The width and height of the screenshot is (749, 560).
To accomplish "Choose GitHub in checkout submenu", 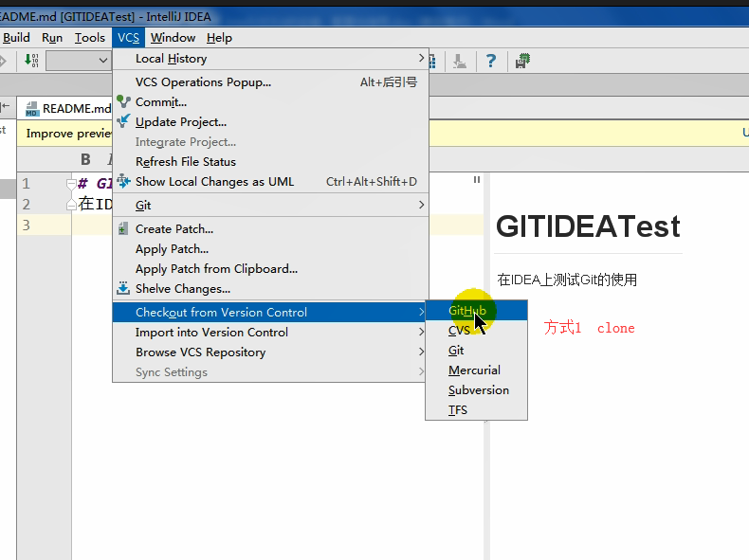I will coord(476,310).
